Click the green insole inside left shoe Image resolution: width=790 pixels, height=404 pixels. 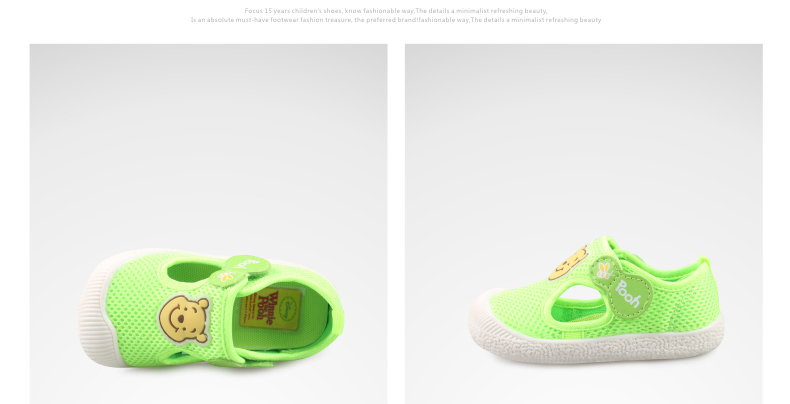coord(312,317)
